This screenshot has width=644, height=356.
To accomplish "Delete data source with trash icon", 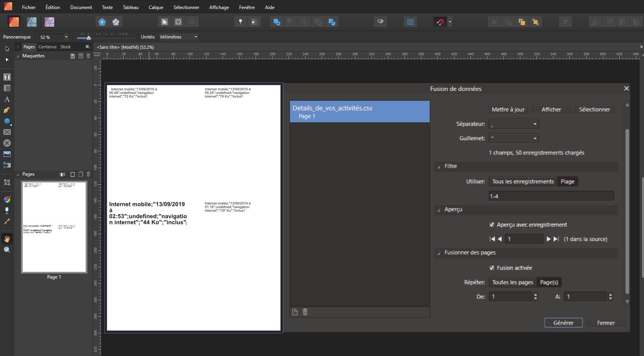I will click(305, 312).
